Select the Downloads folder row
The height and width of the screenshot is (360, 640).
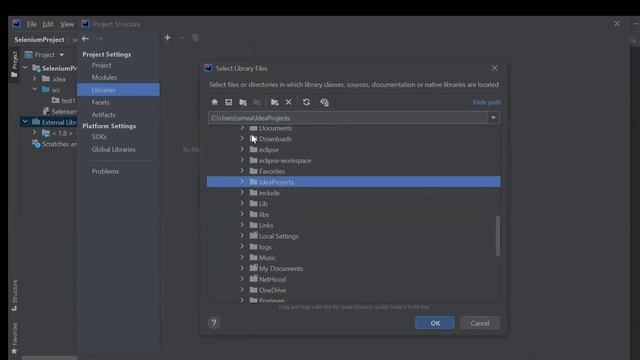pyautogui.click(x=353, y=139)
